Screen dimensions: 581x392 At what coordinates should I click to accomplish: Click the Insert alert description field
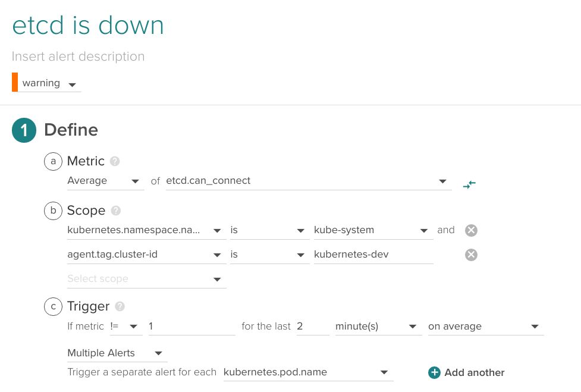click(x=78, y=57)
